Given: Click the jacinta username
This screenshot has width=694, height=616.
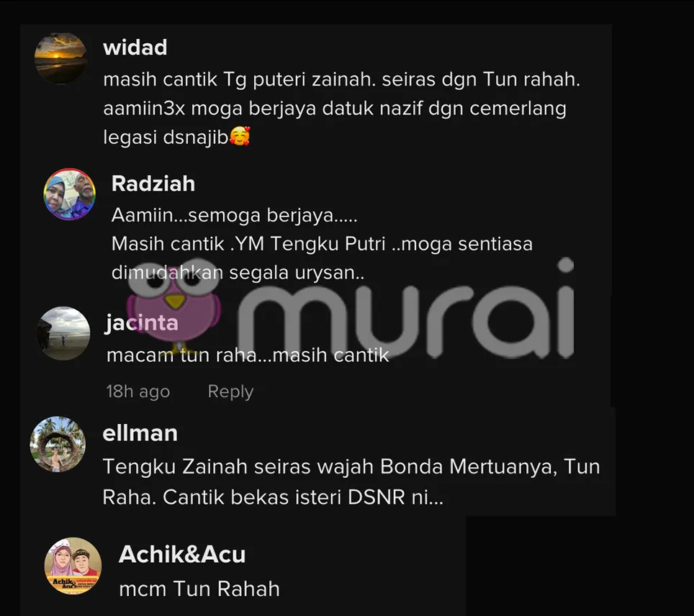Looking at the screenshot, I should pyautogui.click(x=141, y=322).
